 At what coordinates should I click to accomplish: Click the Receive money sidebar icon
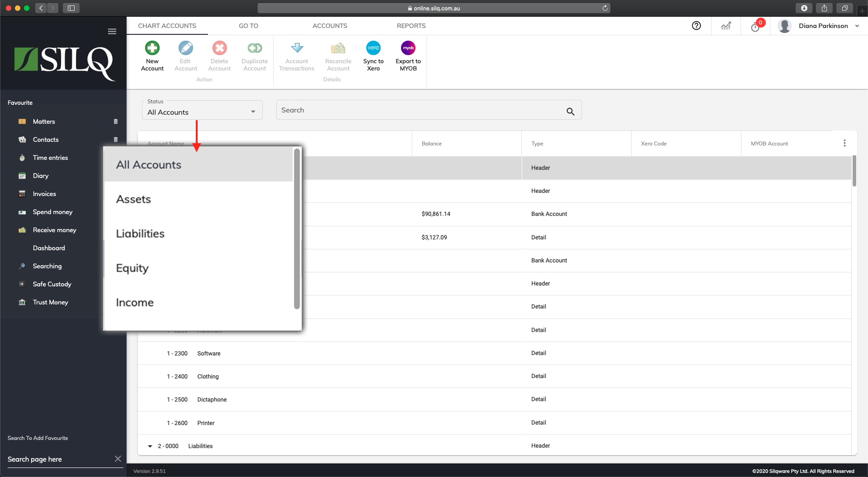(22, 230)
